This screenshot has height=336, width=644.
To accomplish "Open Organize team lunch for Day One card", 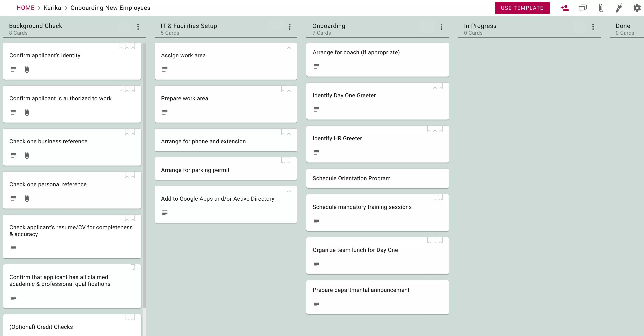I will click(377, 256).
